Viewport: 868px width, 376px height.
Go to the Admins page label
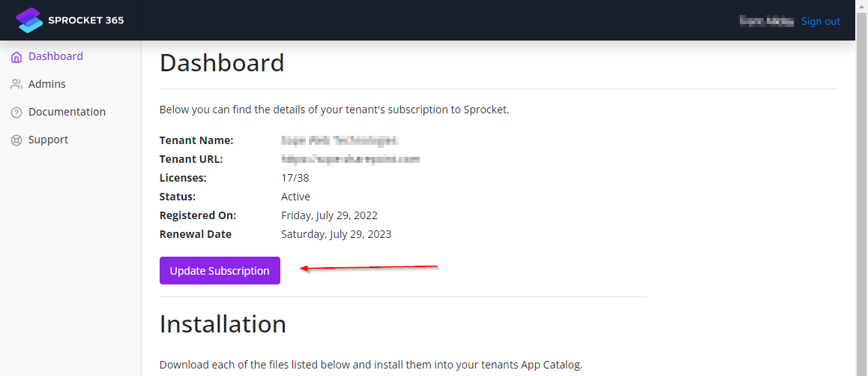(x=47, y=84)
